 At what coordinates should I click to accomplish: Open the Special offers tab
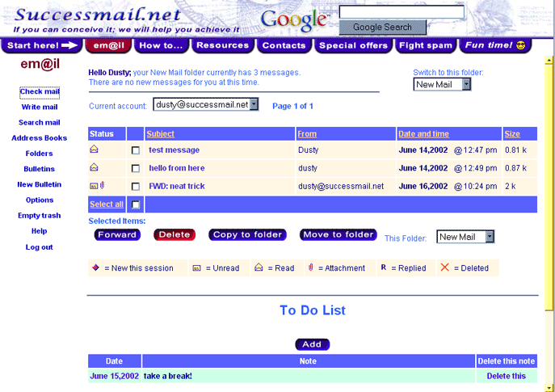coord(353,46)
